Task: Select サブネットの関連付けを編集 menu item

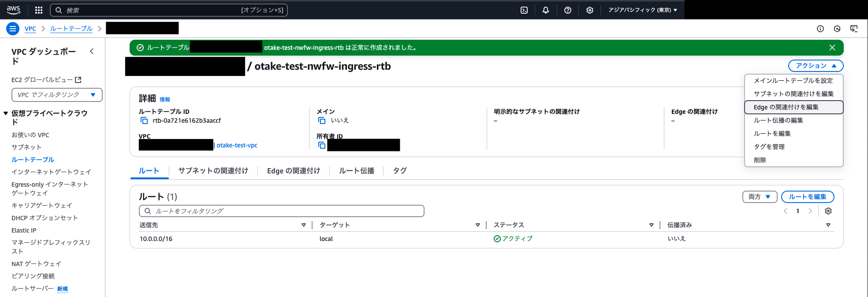Action: pyautogui.click(x=793, y=94)
